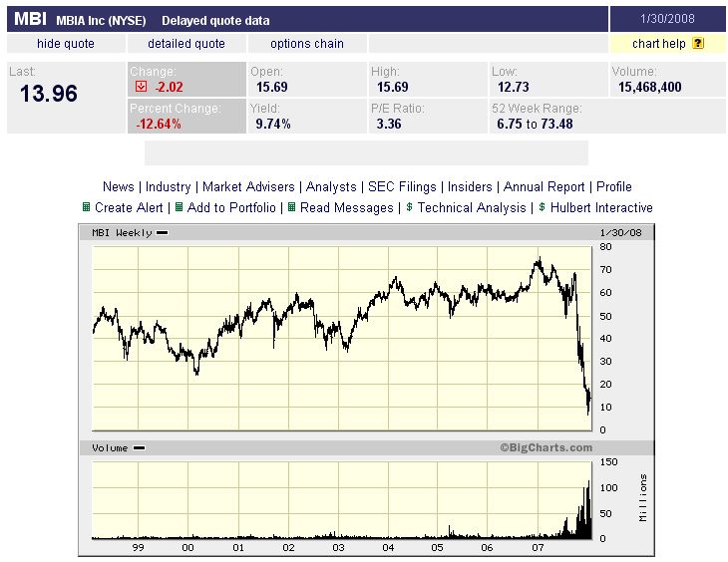Click the MBI Weekly price chart
The width and height of the screenshot is (728, 562).
pos(341,339)
